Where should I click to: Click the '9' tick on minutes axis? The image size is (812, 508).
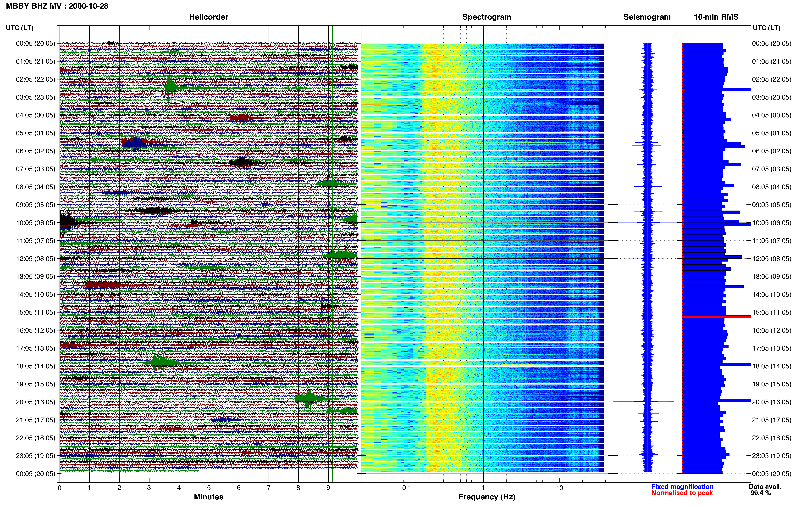click(x=328, y=488)
